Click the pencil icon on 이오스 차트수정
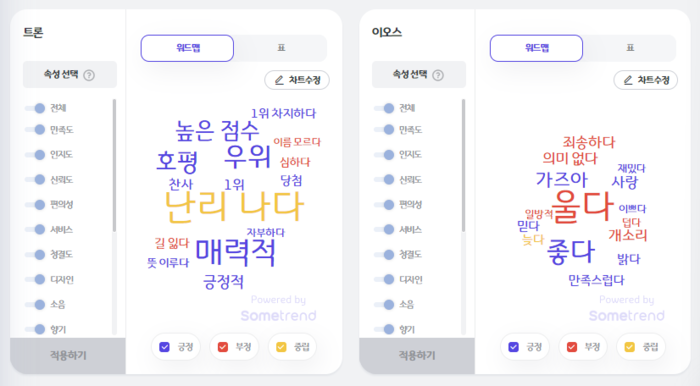 pos(628,80)
